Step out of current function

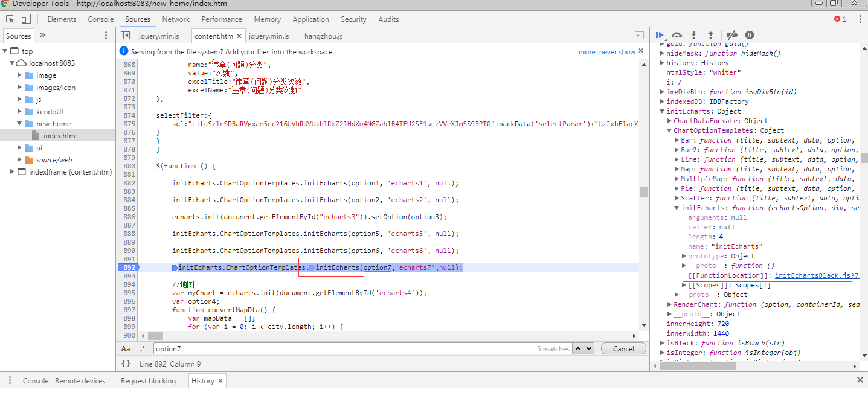711,36
